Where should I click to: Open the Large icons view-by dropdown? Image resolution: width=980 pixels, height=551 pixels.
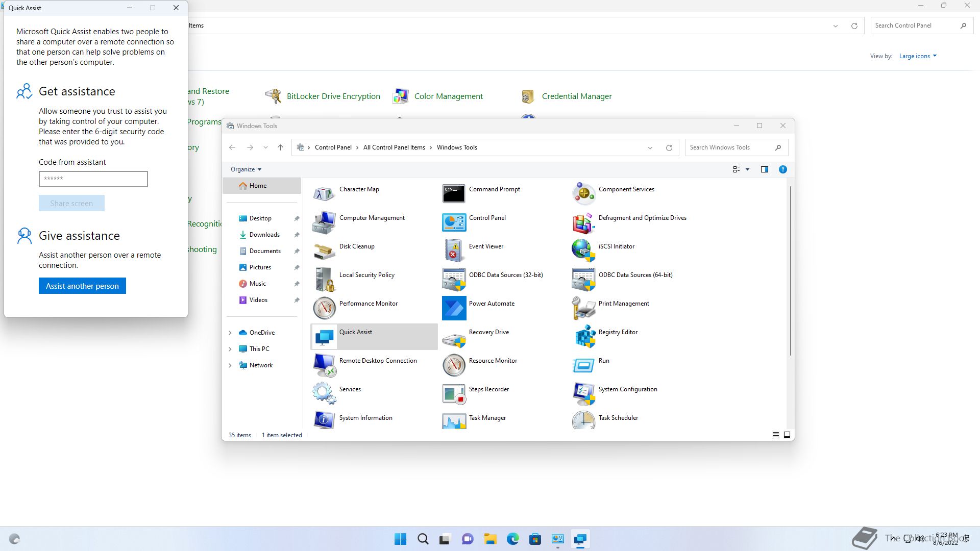pyautogui.click(x=918, y=56)
